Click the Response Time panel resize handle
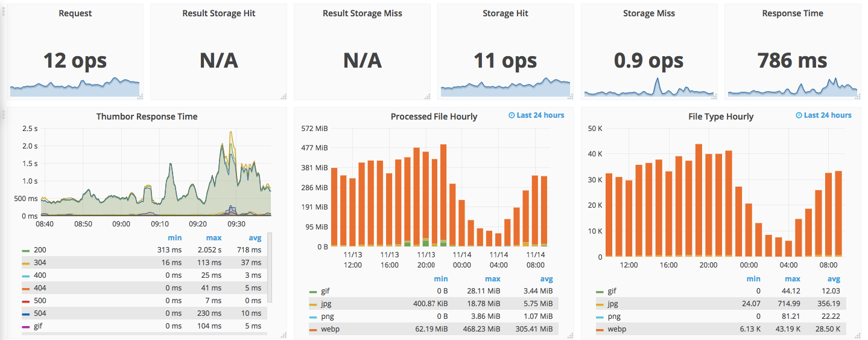This screenshot has width=868, height=340. (859, 97)
